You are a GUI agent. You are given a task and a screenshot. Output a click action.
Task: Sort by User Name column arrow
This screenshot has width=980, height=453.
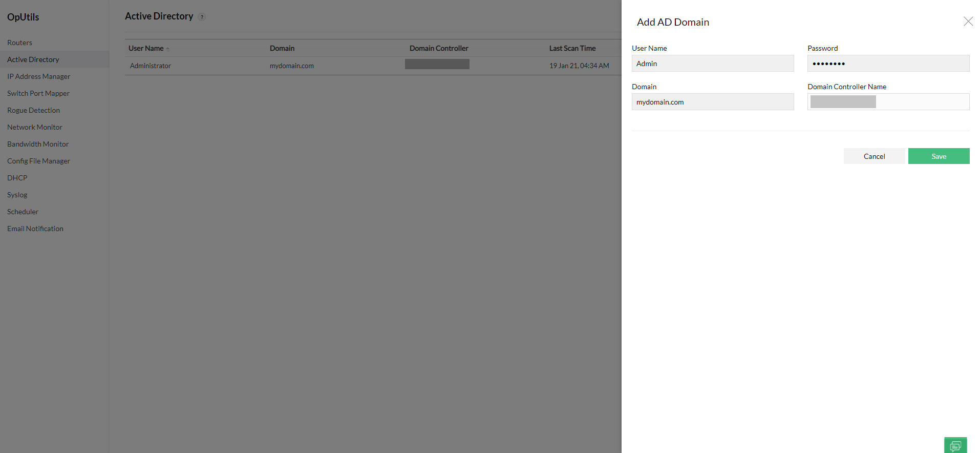click(167, 49)
